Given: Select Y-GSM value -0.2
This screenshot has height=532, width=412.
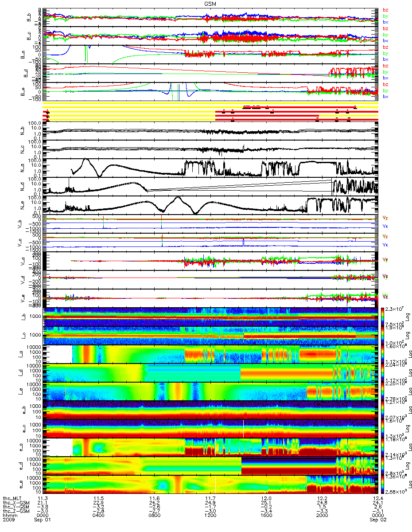Looking at the screenshot, I should pos(265,507).
